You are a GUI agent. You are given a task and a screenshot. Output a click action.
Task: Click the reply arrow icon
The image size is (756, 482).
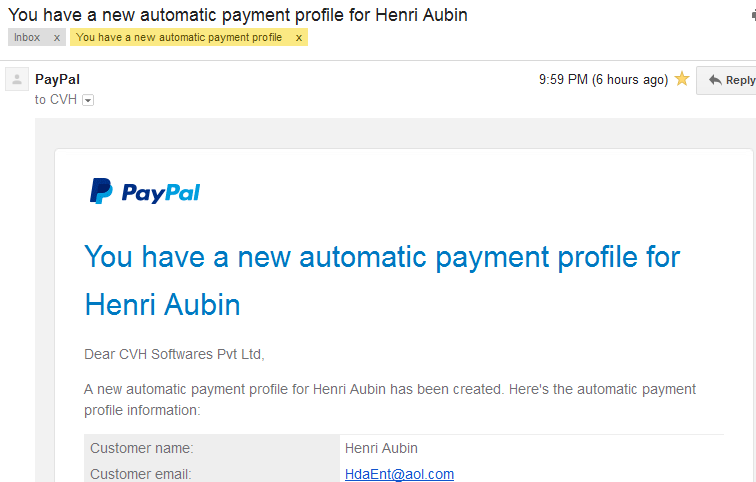[x=715, y=80]
